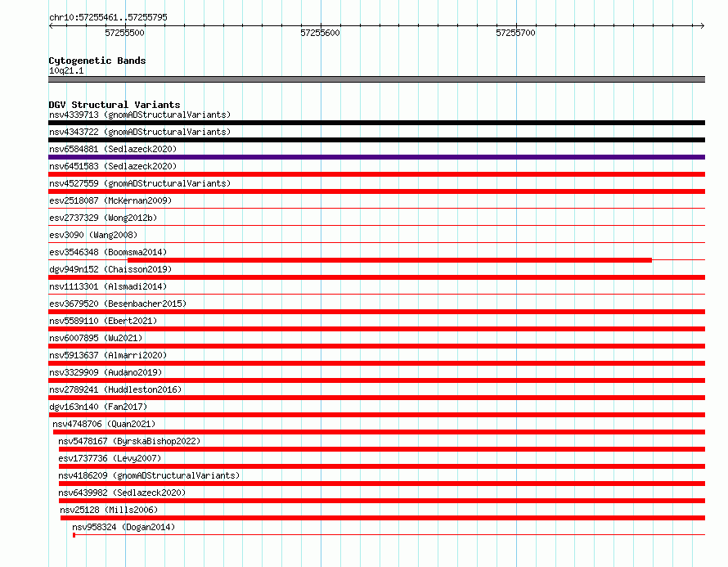Click the 57255700 ruler position
Screen dimensions: 728x567
[x=516, y=33]
